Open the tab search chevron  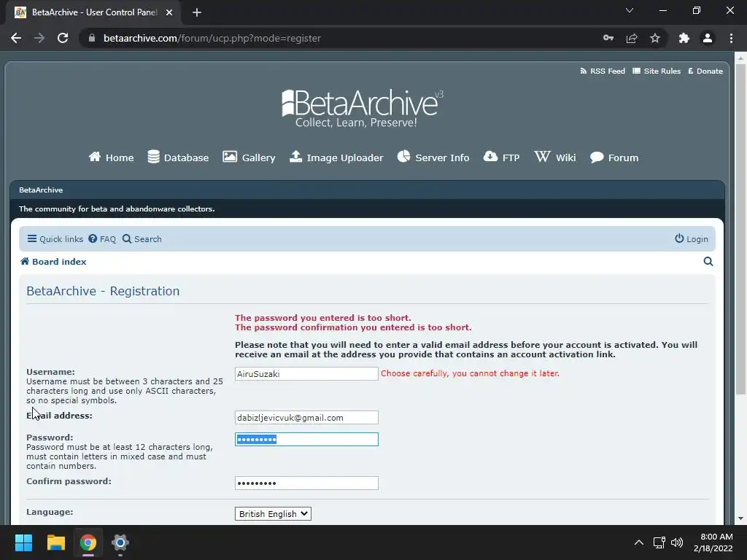630,10
